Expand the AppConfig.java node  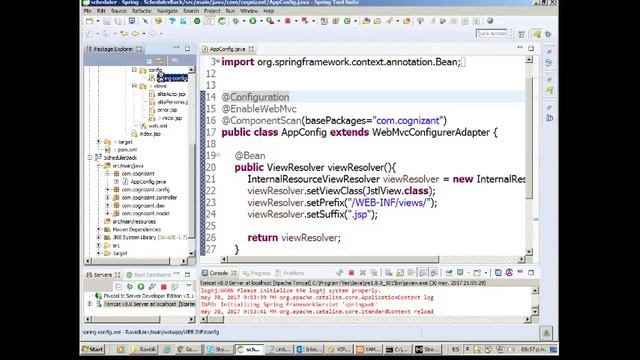116,182
